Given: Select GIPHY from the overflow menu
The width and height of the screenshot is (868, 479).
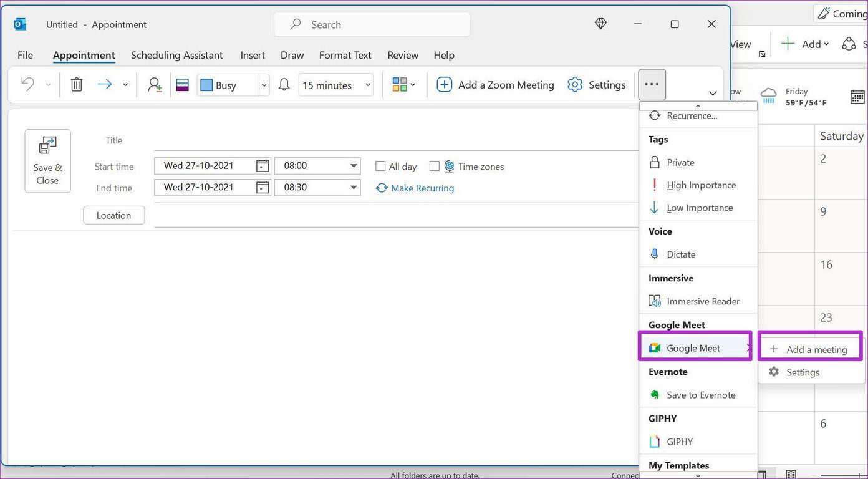Looking at the screenshot, I should coord(698,442).
